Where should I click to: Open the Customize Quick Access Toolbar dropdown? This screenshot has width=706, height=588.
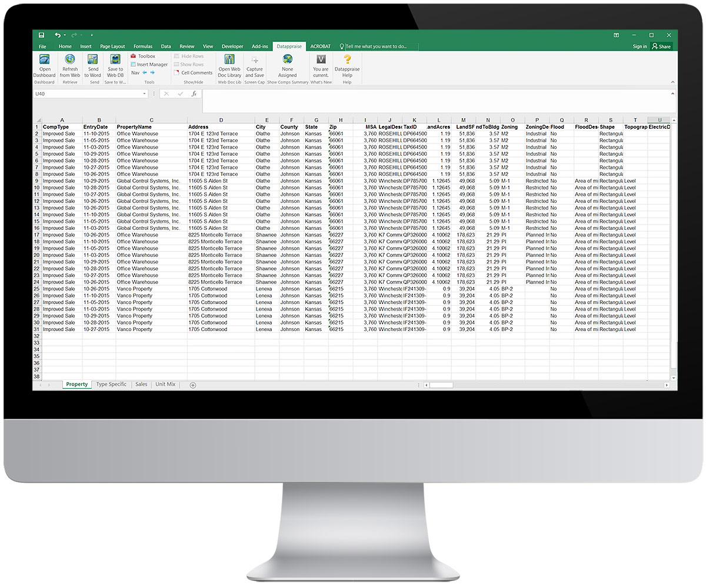[92, 35]
